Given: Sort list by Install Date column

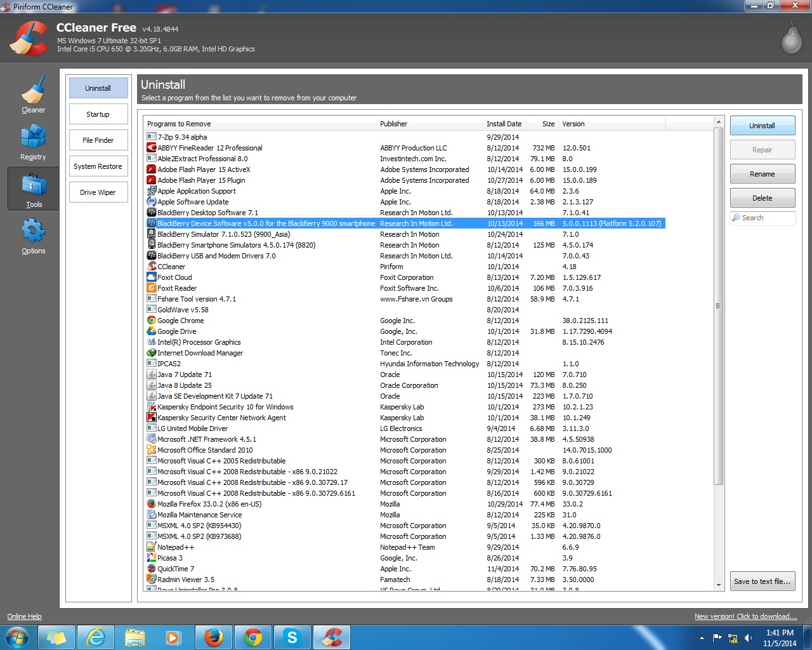Looking at the screenshot, I should point(504,124).
